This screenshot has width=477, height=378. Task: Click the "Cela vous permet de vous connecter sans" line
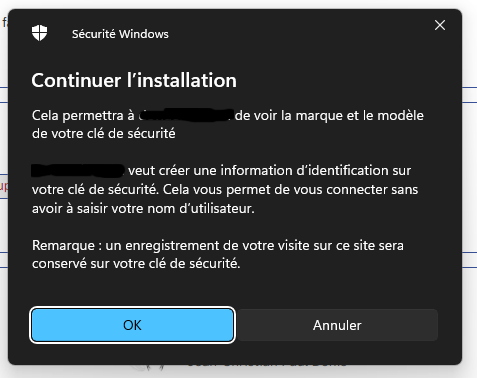coord(290,190)
